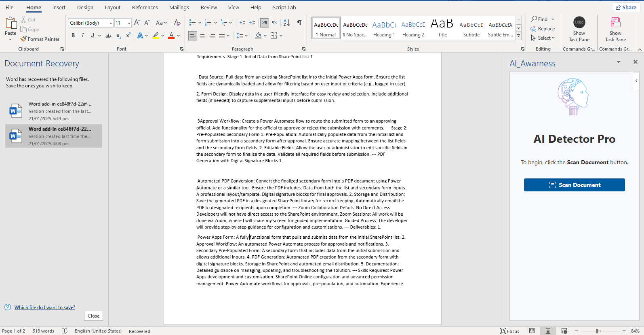This screenshot has height=335, width=644.
Task: Apply the Title style
Action: 442,28
